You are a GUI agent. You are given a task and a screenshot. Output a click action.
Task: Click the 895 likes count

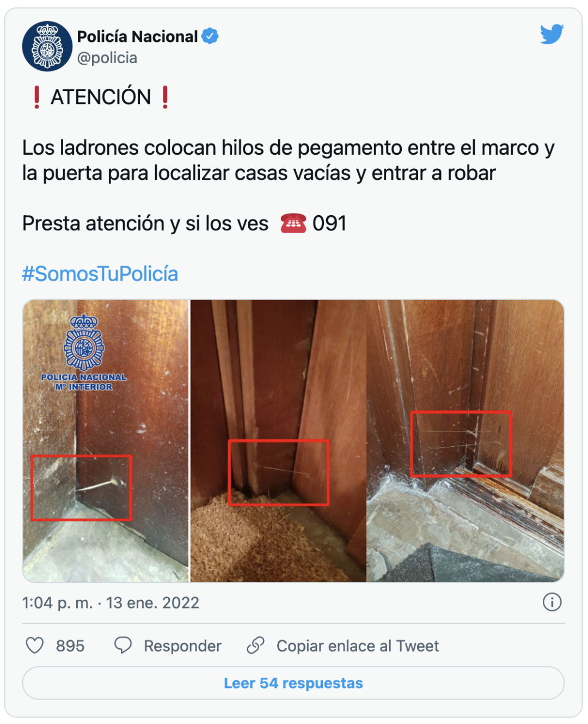point(70,646)
